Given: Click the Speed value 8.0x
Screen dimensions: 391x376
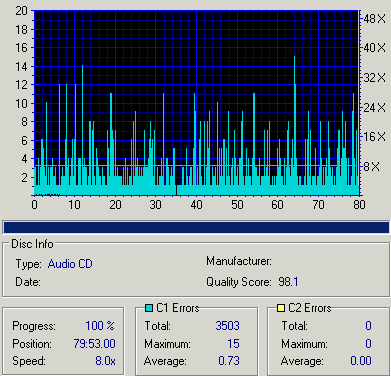Looking at the screenshot, I should pyautogui.click(x=105, y=361).
